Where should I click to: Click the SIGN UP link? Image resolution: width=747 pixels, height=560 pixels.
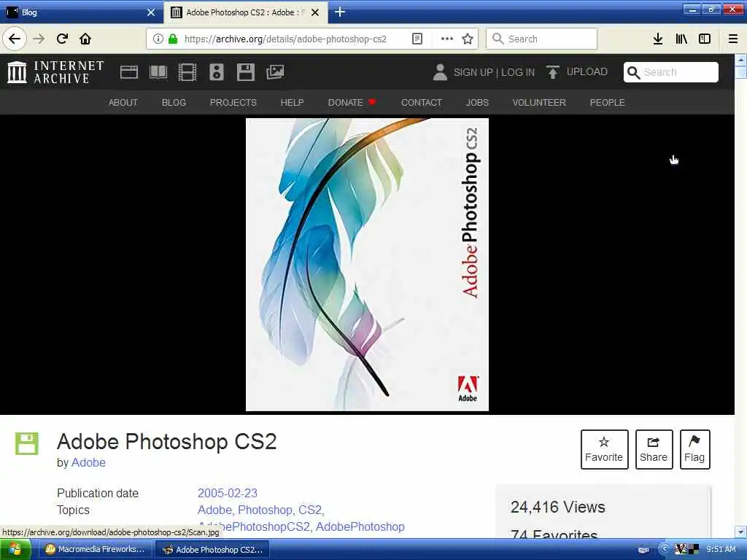pos(473,72)
